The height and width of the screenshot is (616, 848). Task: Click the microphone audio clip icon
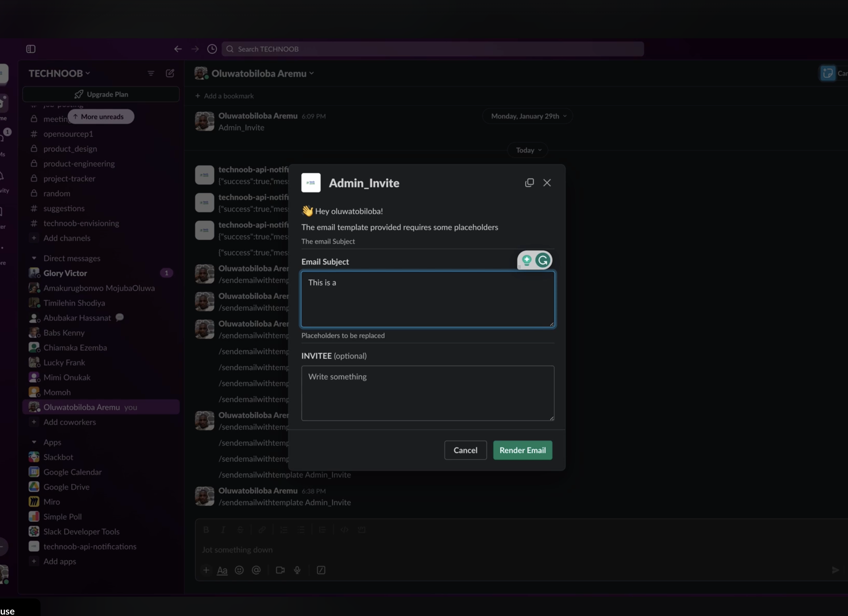click(x=297, y=570)
